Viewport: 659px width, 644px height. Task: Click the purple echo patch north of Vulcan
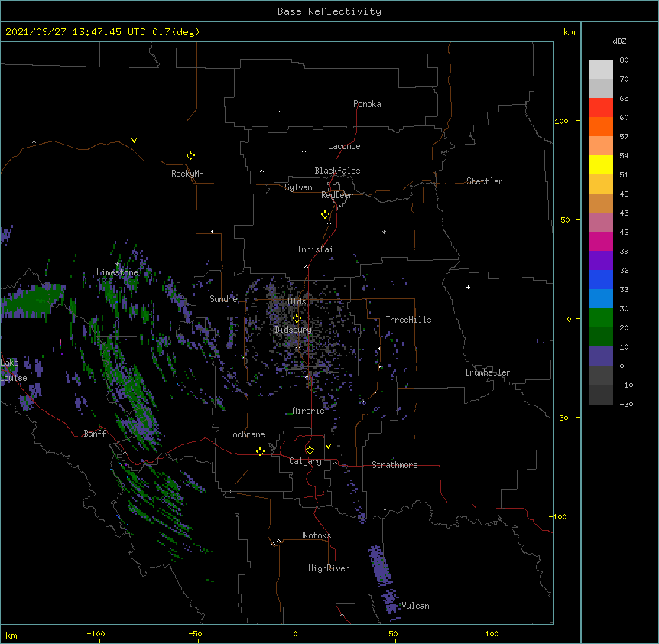click(x=381, y=565)
